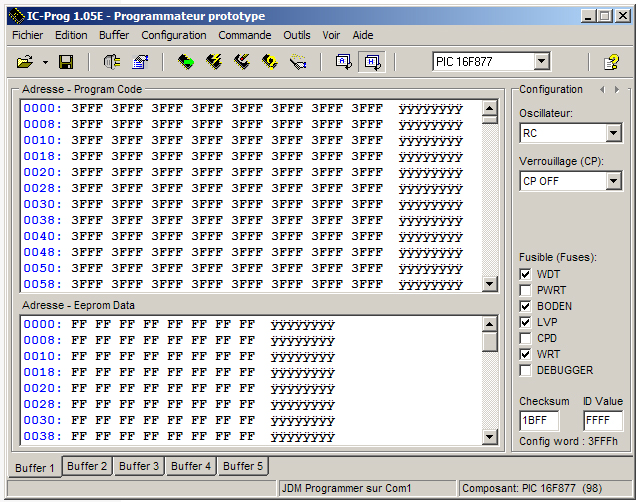638x502 pixels.
Task: Click first 3FFF word at program address 0000
Action: pos(87,108)
